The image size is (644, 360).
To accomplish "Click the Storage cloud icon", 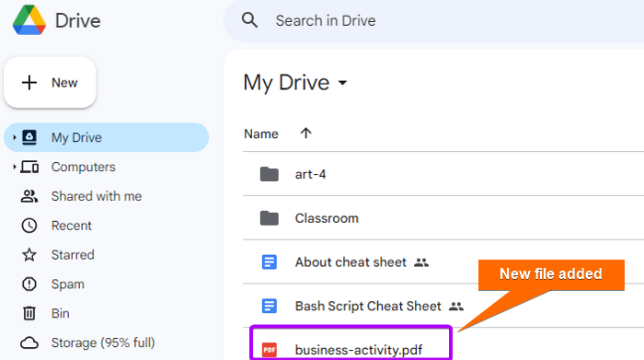I will 29,343.
